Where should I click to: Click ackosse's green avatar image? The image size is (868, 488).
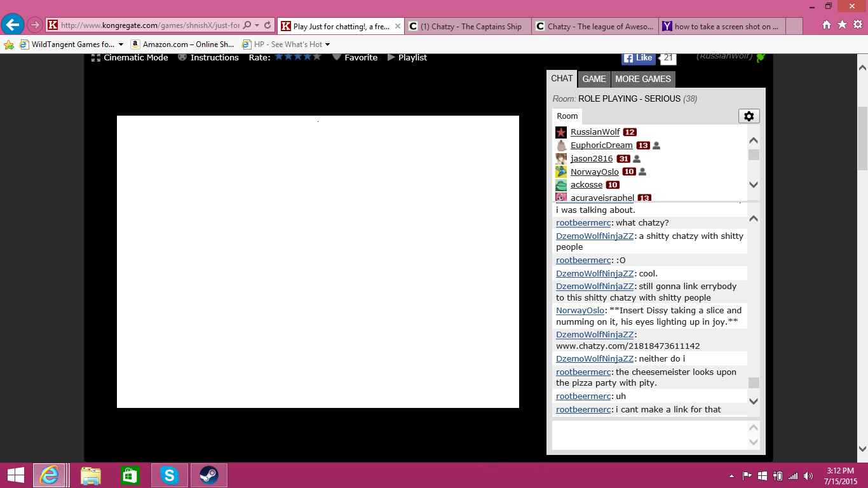coord(561,185)
